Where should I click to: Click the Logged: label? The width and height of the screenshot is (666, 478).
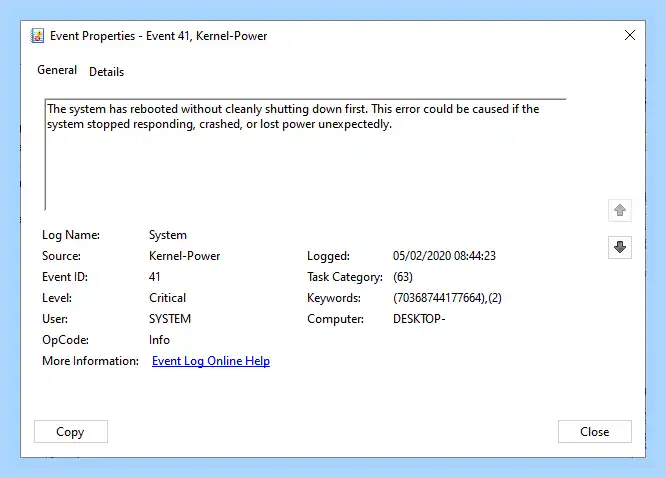point(328,256)
